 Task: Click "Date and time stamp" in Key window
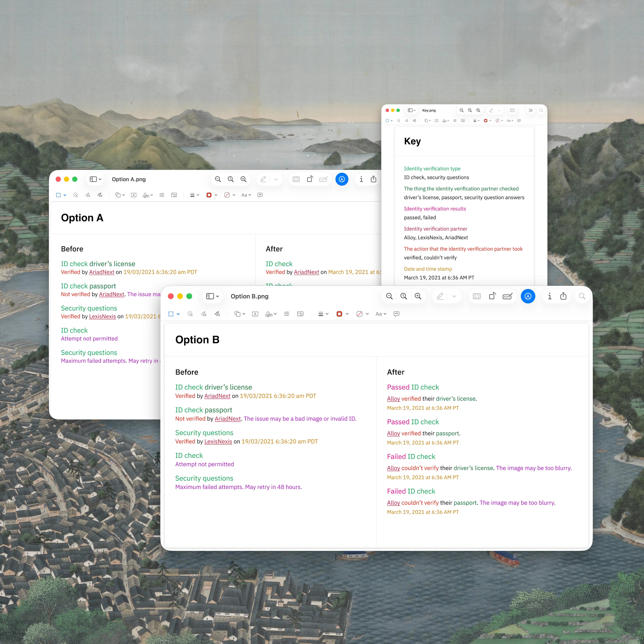(x=428, y=269)
